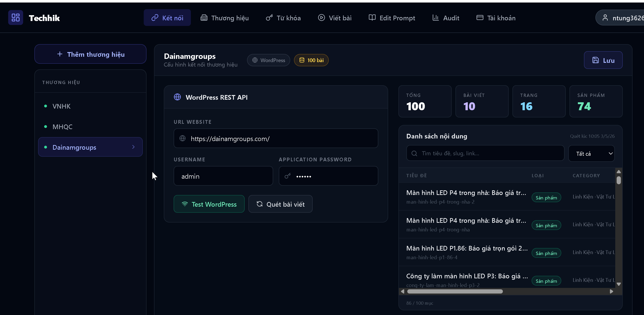Click book icon on Edit Prompt
Image resolution: width=644 pixels, height=315 pixels.
pyautogui.click(x=372, y=18)
